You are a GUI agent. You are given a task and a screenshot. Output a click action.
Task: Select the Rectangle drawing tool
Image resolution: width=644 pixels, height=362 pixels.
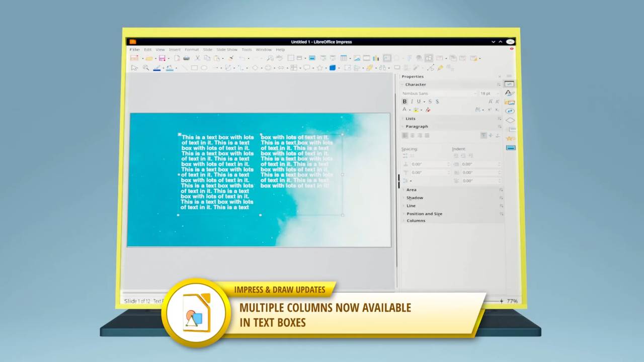click(x=194, y=68)
